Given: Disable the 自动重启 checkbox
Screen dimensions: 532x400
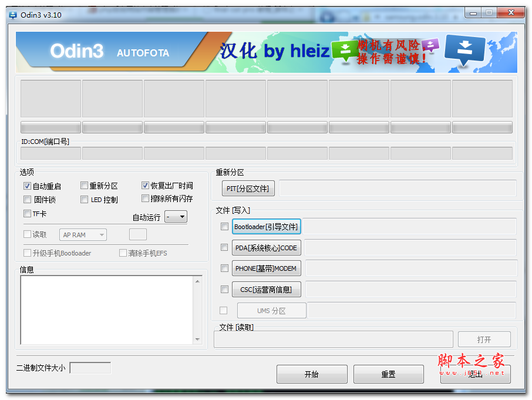Looking at the screenshot, I should click(27, 185).
